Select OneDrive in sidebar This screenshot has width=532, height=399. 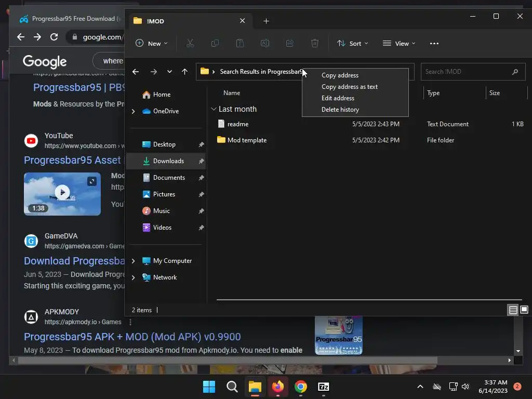pyautogui.click(x=166, y=111)
